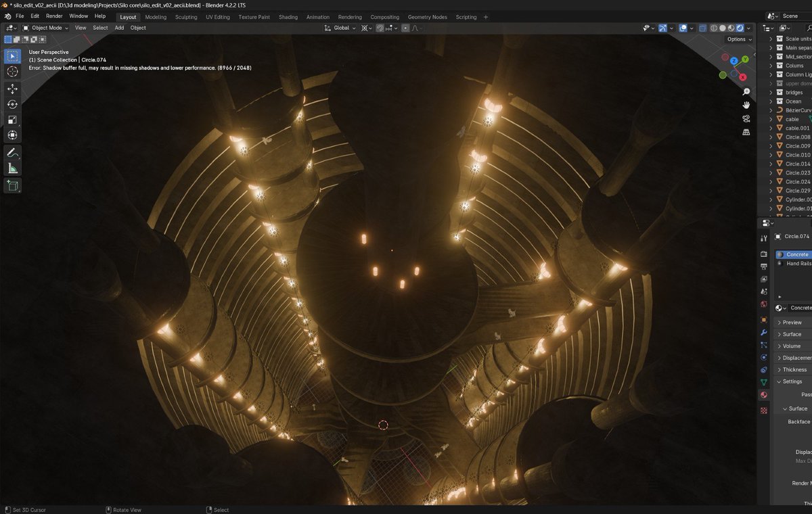
Task: Open the Scene properties tab
Action: pyautogui.click(x=764, y=291)
